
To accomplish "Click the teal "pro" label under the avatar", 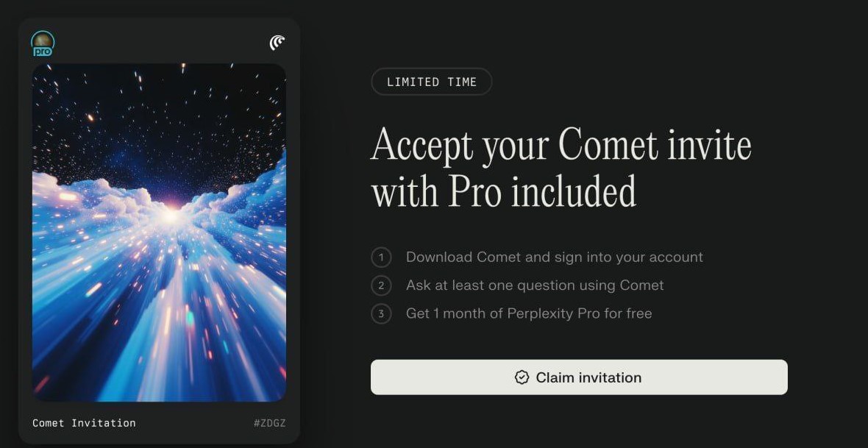I will point(43,51).
